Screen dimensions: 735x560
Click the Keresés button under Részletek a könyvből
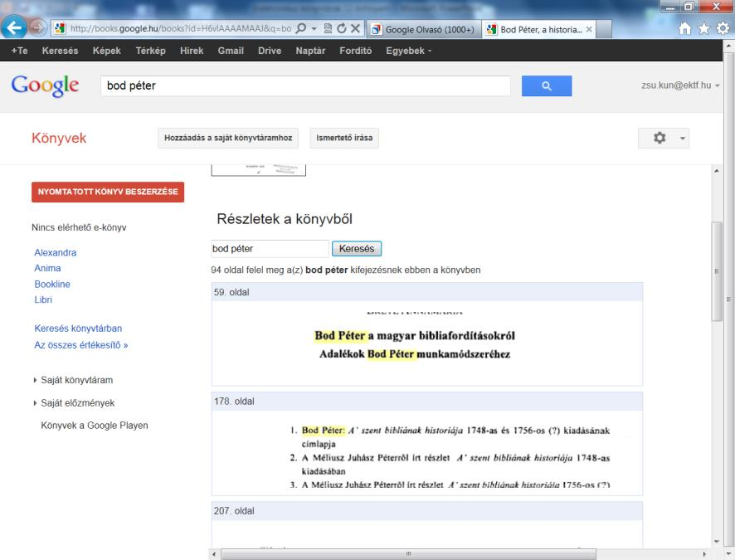pyautogui.click(x=357, y=249)
